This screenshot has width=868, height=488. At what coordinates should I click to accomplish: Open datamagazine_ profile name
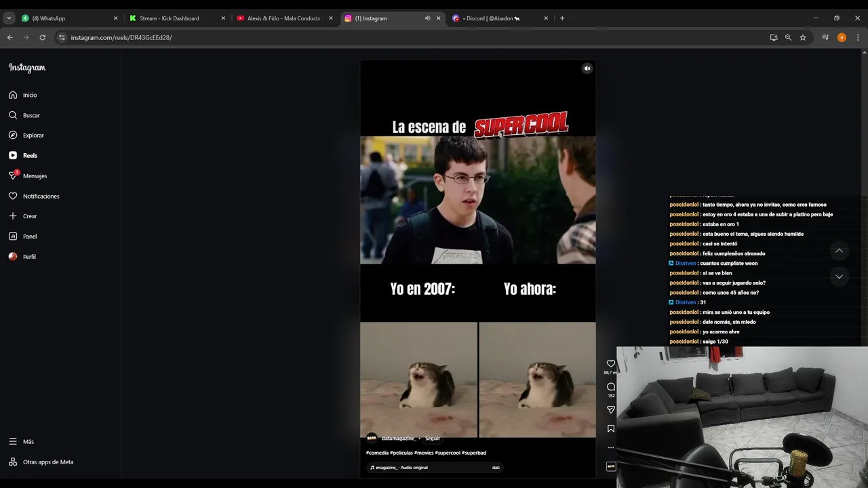click(399, 439)
